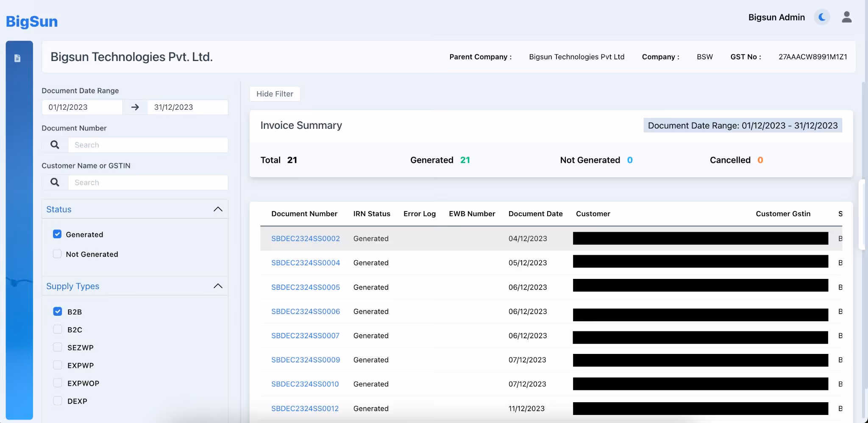Click the IRN Status column header
This screenshot has height=423, width=868.
(x=372, y=214)
